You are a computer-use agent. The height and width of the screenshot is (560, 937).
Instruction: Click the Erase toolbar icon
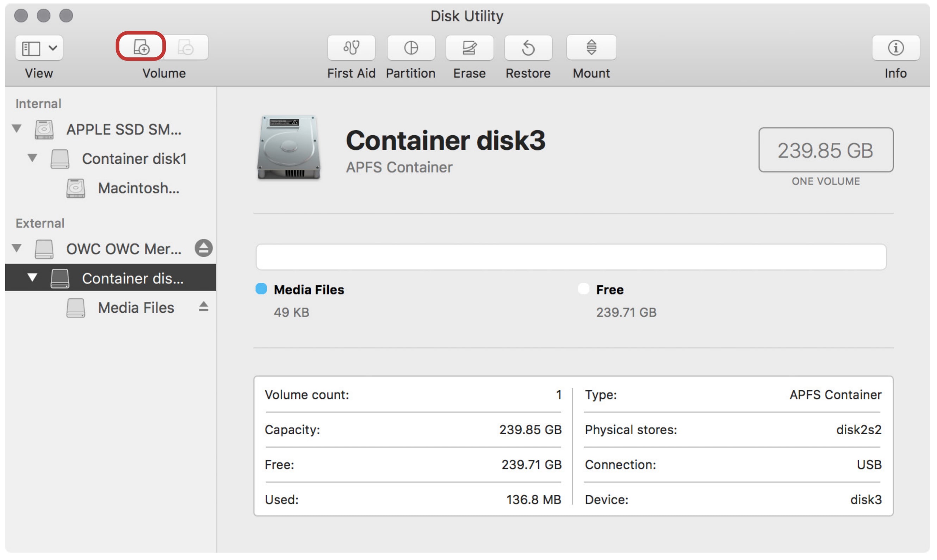469,48
